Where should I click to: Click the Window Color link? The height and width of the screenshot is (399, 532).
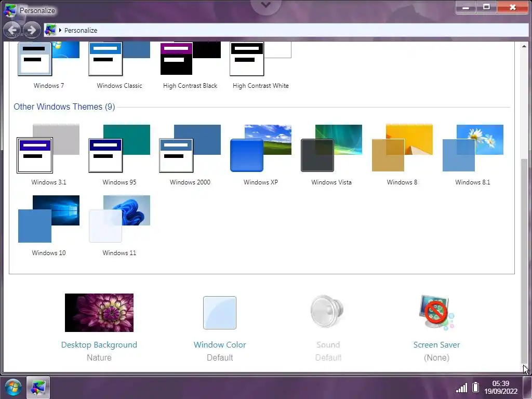[x=220, y=345]
